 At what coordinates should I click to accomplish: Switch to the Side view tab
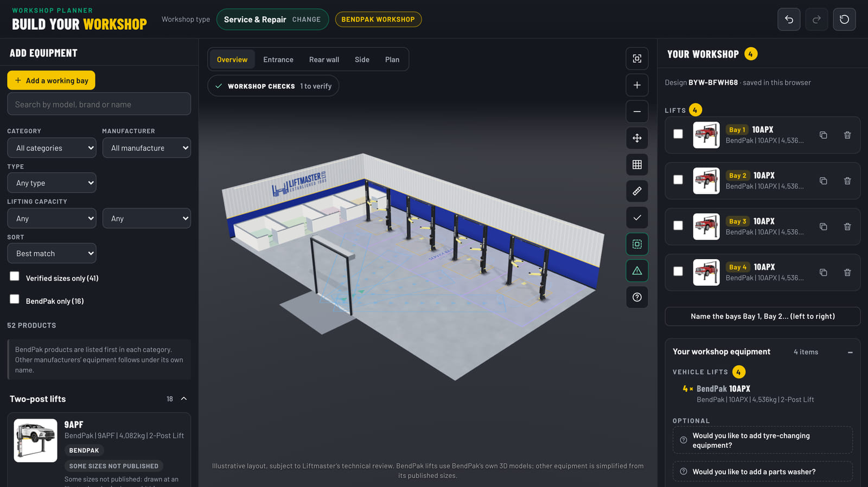(362, 60)
